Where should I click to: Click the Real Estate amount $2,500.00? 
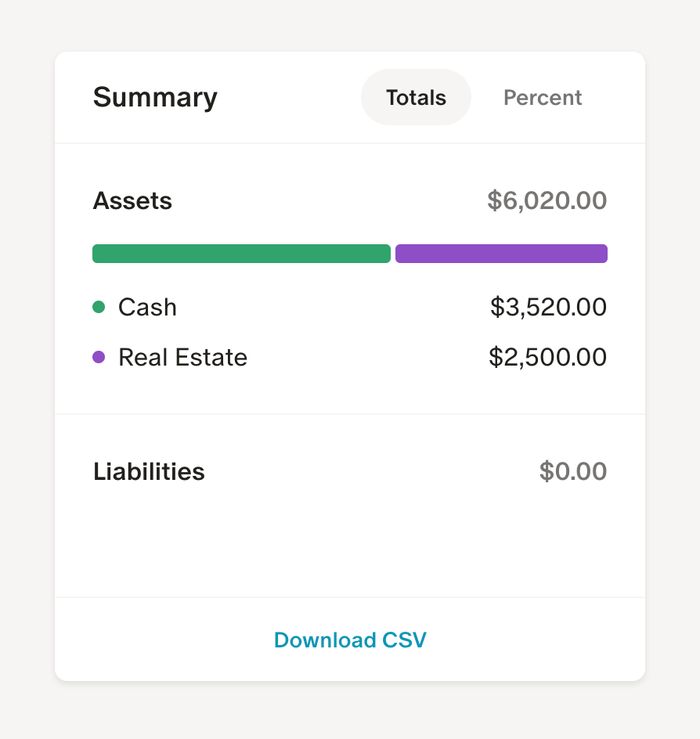coord(548,357)
